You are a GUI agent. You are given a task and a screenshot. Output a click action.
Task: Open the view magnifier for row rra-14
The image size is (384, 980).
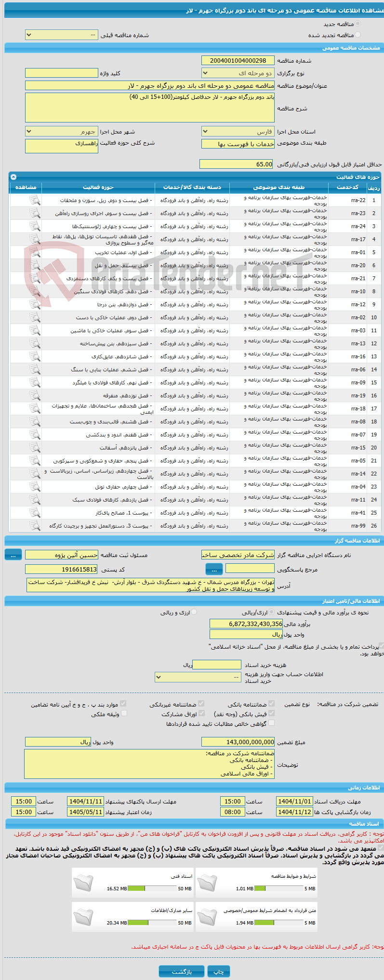click(35, 474)
